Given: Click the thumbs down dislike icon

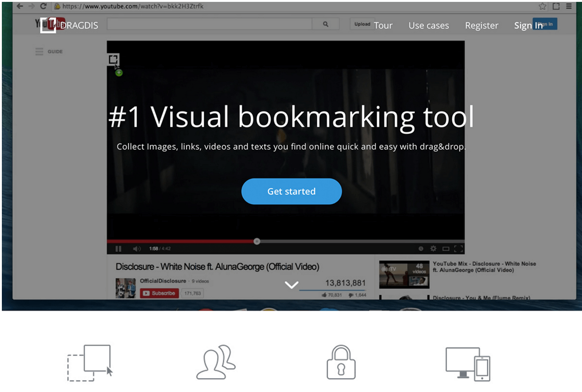Looking at the screenshot, I should 350,295.
